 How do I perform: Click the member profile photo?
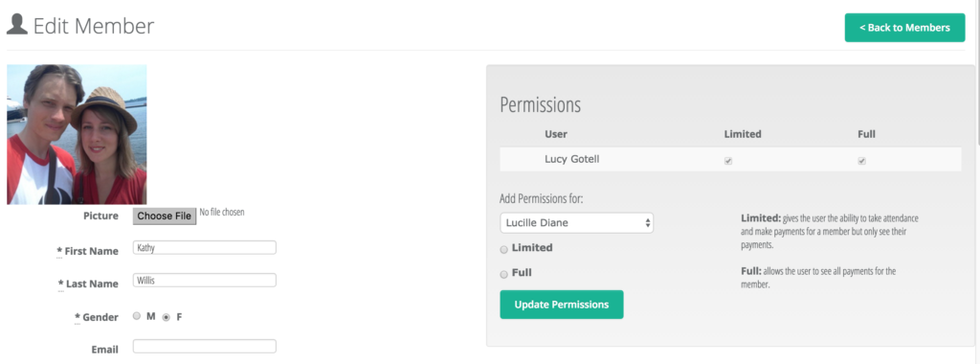pos(77,134)
